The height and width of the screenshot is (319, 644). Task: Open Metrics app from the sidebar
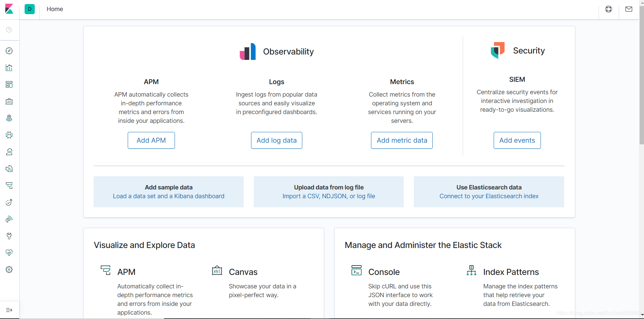(9, 152)
